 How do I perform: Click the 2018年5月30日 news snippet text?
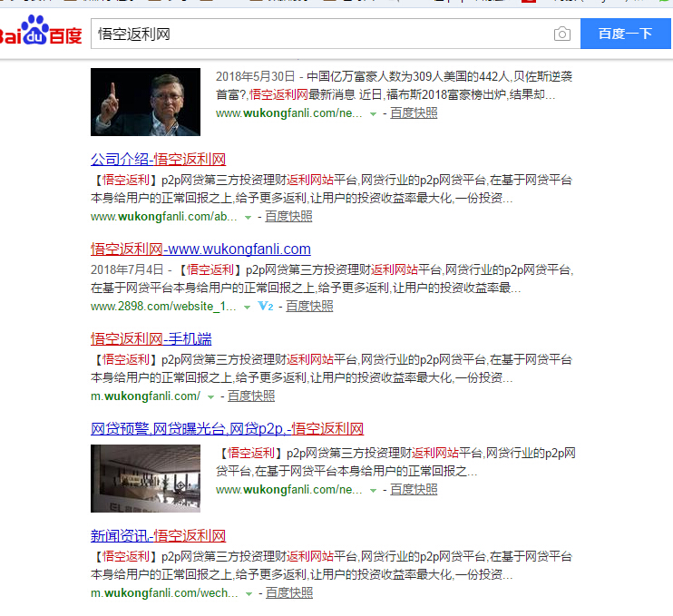(x=394, y=85)
